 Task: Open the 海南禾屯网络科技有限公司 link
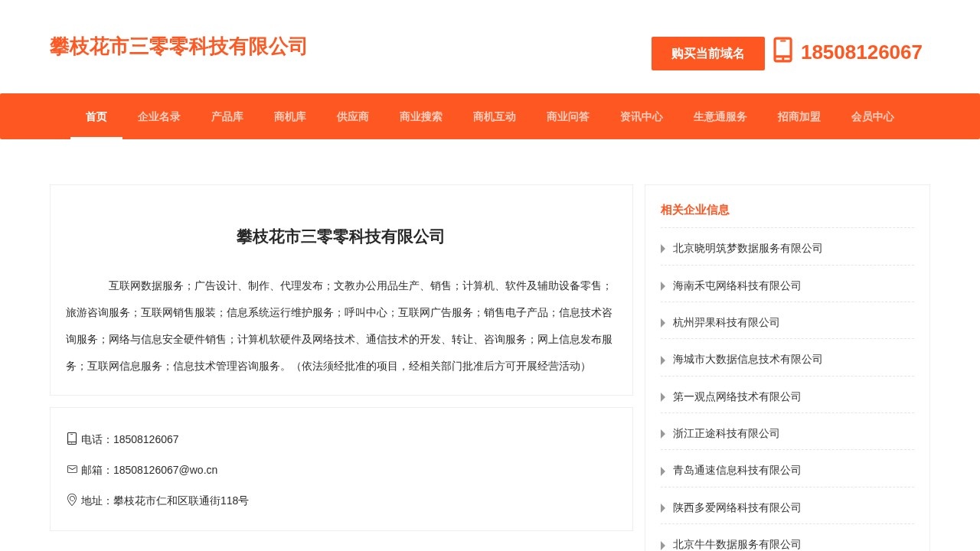point(736,285)
